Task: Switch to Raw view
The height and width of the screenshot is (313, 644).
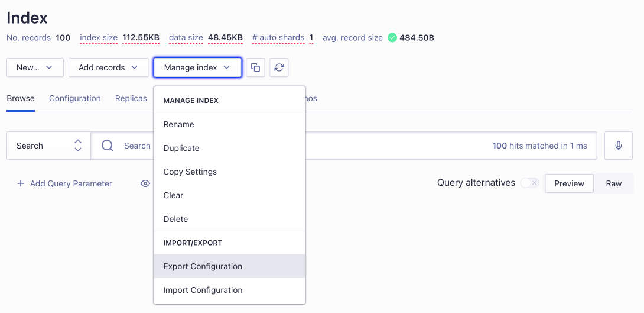Action: point(614,183)
